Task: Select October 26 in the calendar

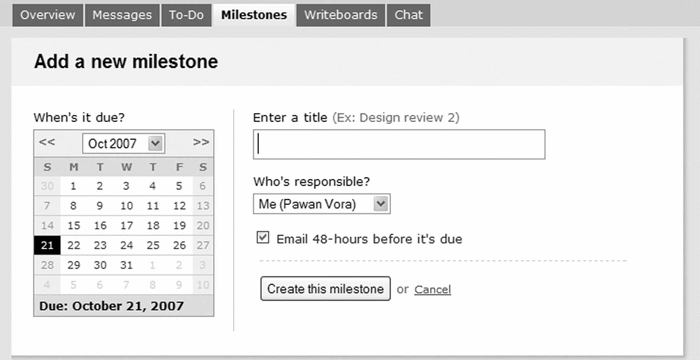Action: [179, 245]
